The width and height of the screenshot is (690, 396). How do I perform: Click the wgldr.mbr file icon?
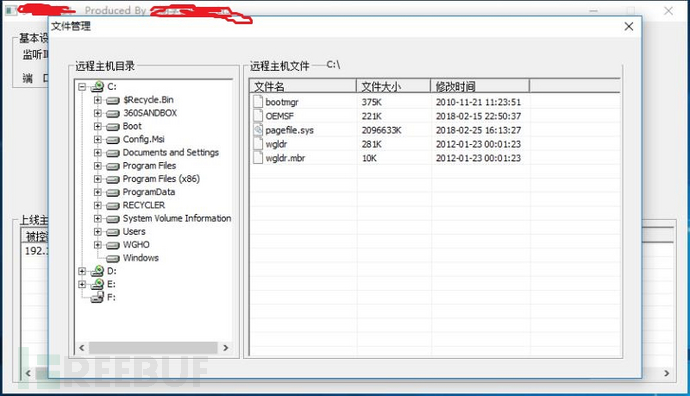[x=258, y=158]
